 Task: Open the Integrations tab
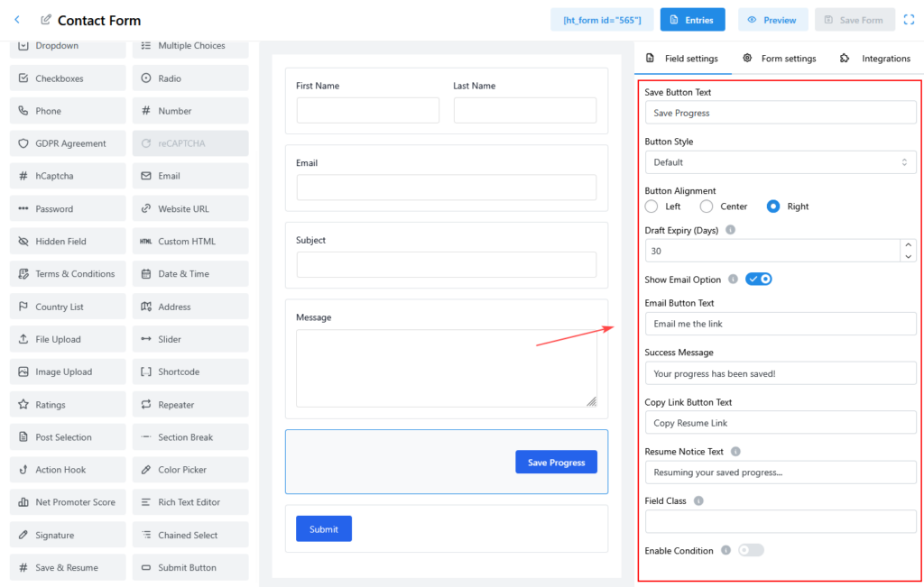tap(874, 59)
